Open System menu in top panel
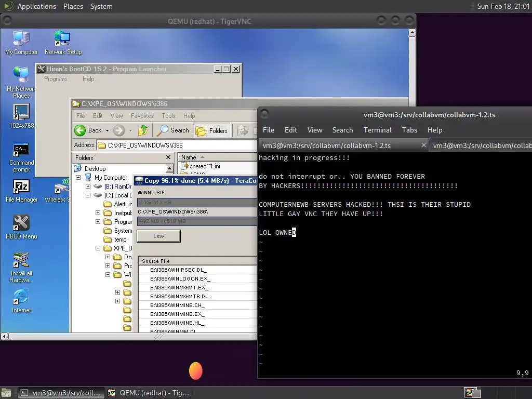532x399 pixels. [x=101, y=6]
